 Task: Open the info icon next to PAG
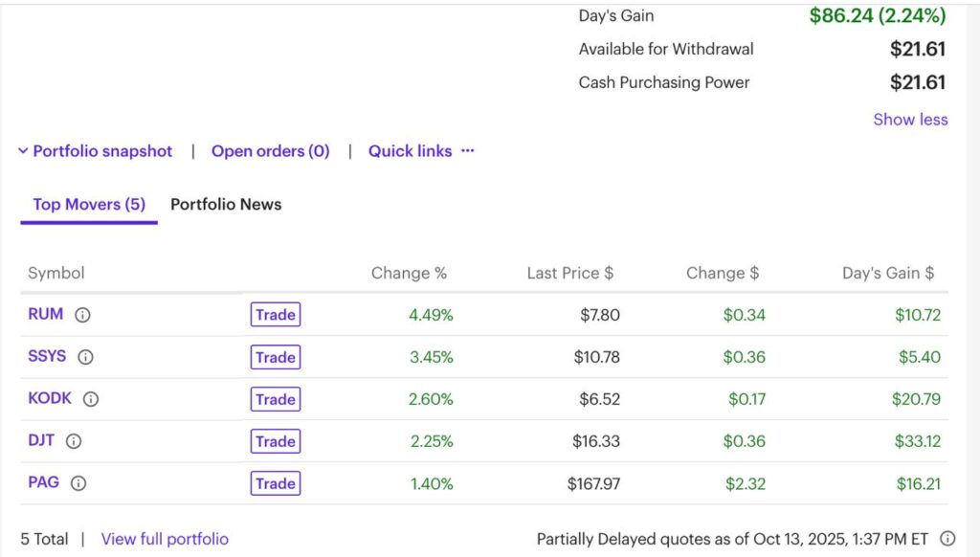78,483
